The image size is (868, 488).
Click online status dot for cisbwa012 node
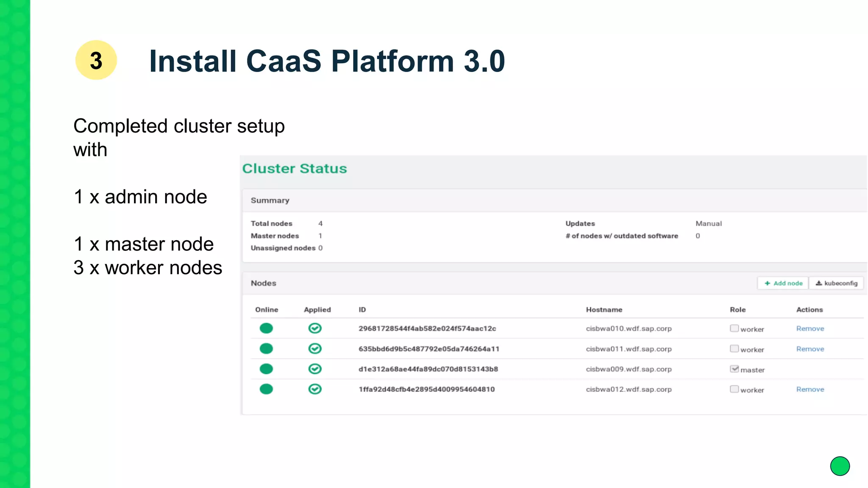(x=266, y=389)
